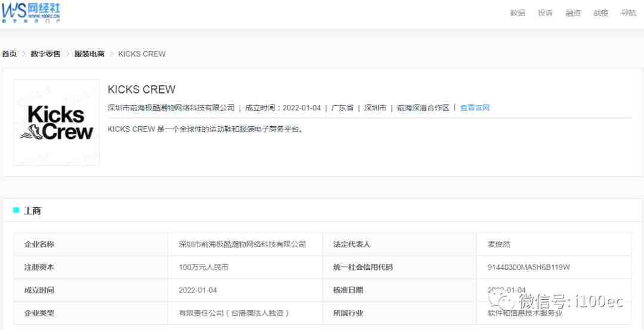Click 100万元人民币 value cell
Viewport: 644px width, 330px height.
245,267
